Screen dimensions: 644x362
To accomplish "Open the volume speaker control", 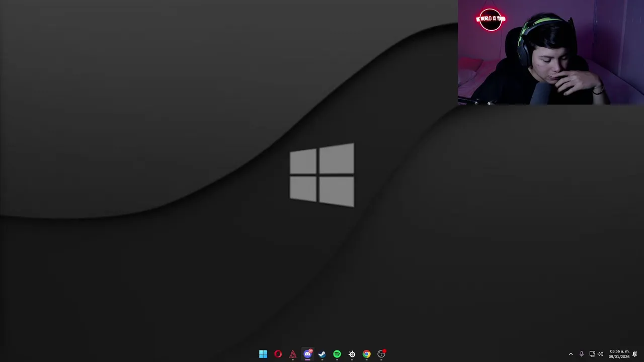I will point(600,354).
